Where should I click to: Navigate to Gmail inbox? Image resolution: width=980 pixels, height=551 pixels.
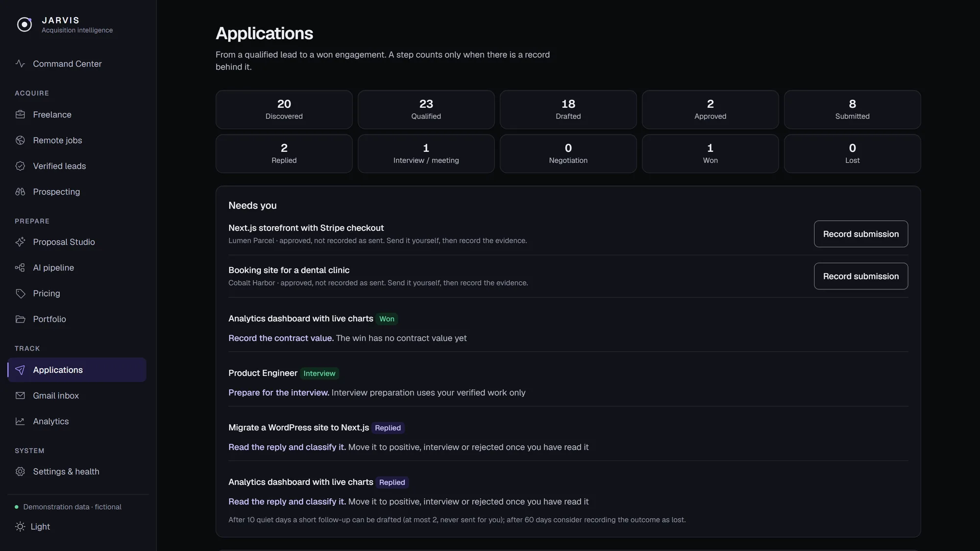click(77, 395)
